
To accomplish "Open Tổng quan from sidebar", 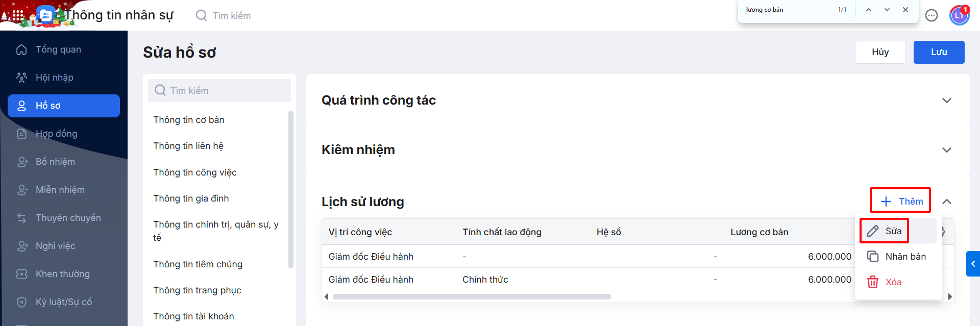I will click(58, 49).
